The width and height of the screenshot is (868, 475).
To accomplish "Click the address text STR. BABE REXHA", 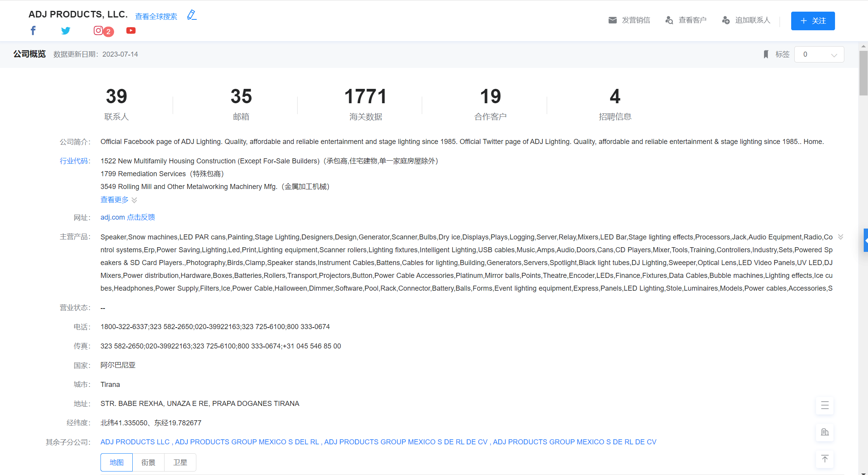I will (x=200, y=404).
